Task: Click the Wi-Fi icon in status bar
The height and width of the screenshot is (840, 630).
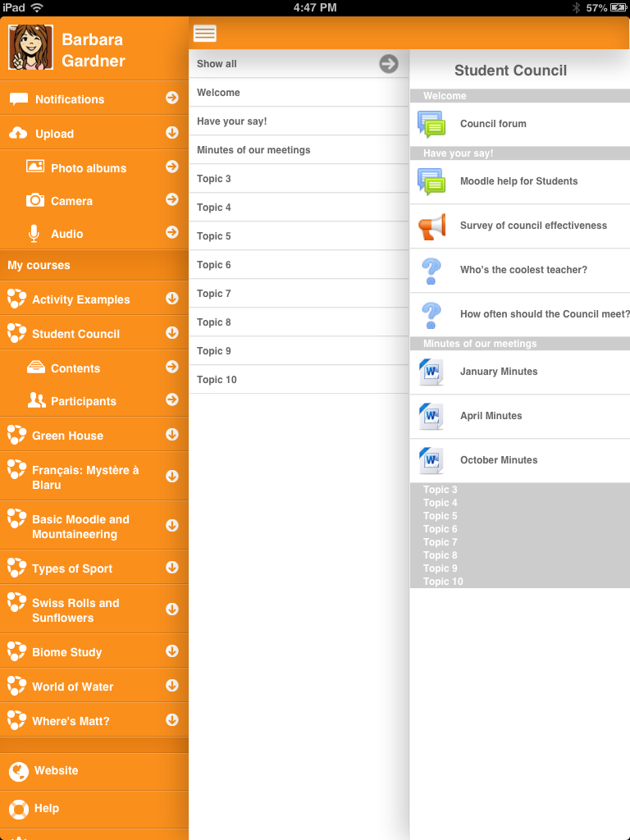Action: pos(36,7)
